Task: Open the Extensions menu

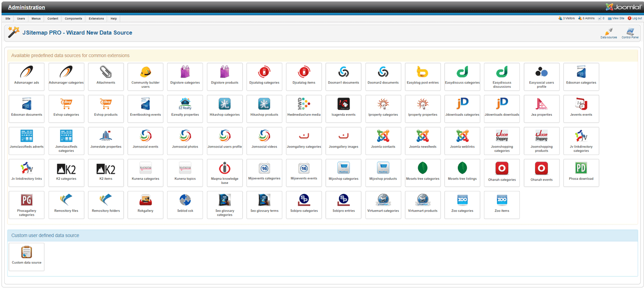Action: [96, 19]
